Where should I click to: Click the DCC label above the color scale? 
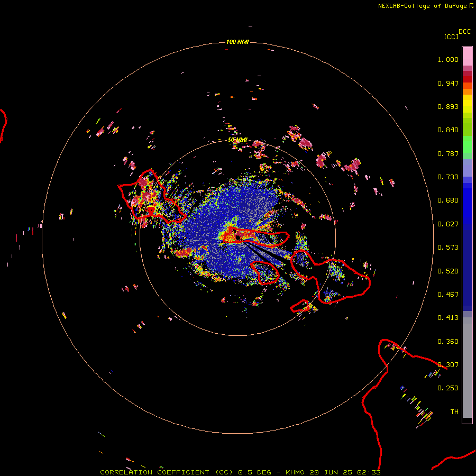tap(464, 32)
